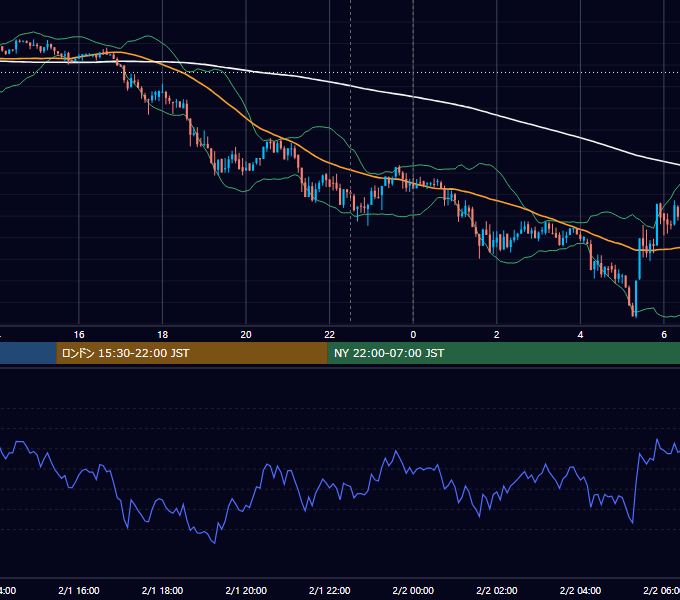This screenshot has width=680, height=600.
Task: Click the NY 22:00-07:00 JST session band
Action: point(503,353)
